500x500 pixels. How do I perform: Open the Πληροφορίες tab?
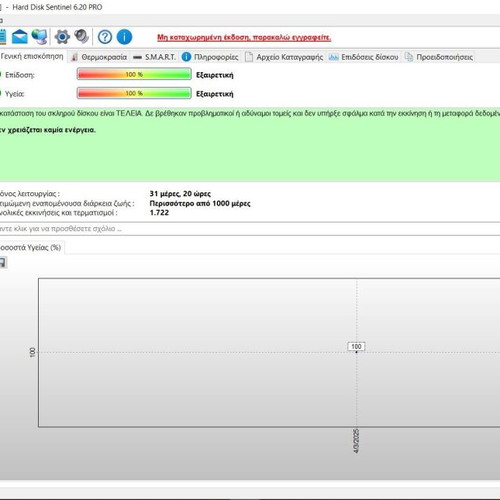pyautogui.click(x=210, y=57)
